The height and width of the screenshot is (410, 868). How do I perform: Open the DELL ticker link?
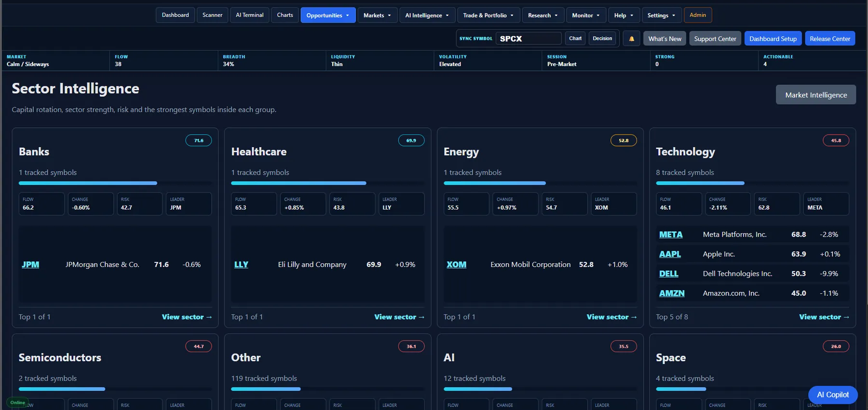668,273
